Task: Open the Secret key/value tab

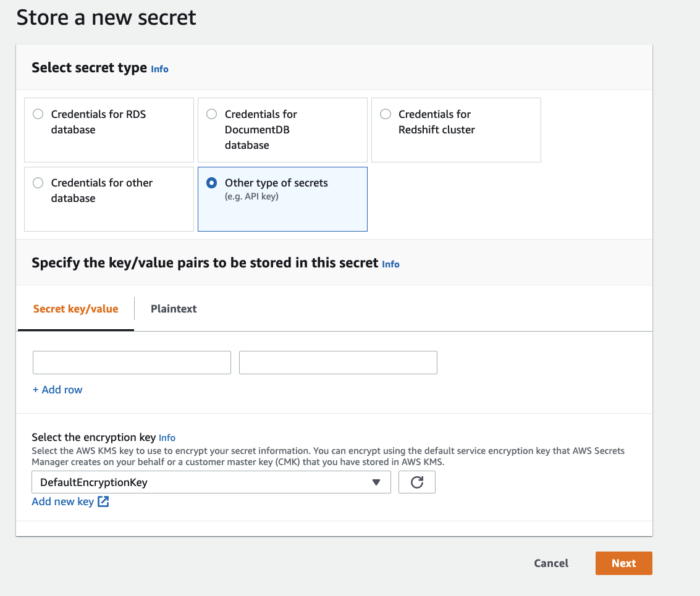Action: (75, 309)
